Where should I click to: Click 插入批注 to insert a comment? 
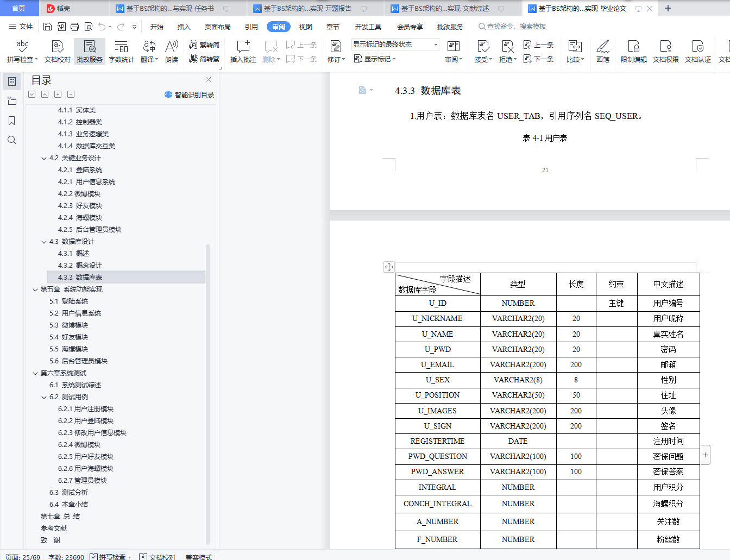tap(243, 52)
